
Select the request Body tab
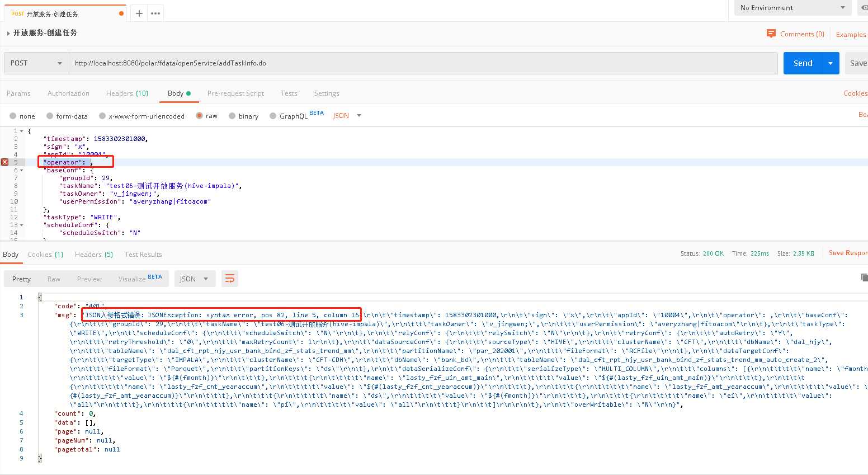pyautogui.click(x=179, y=93)
